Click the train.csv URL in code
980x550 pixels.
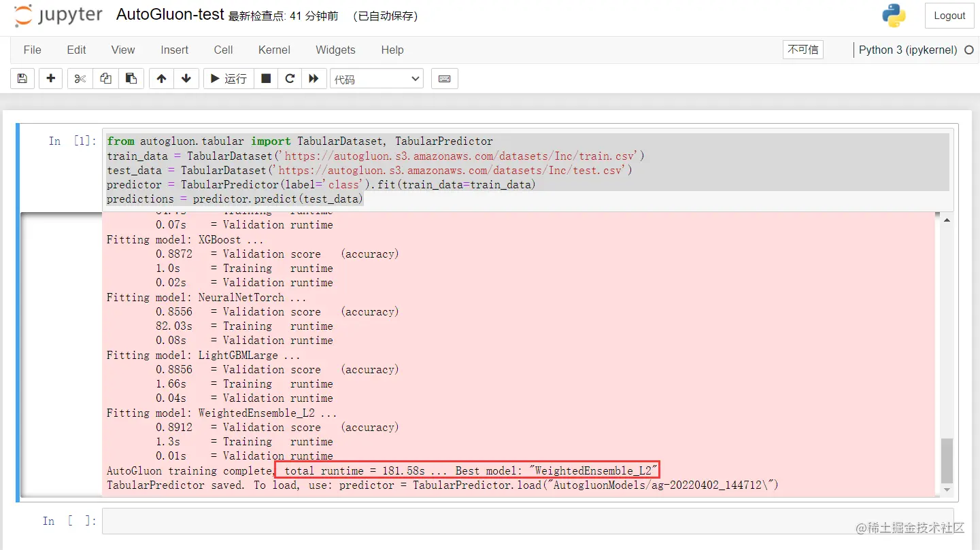459,156
